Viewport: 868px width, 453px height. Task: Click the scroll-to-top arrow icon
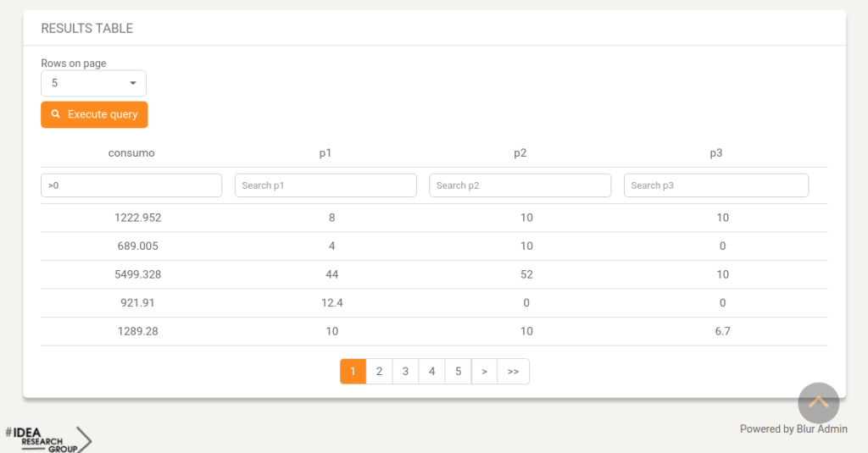click(x=818, y=403)
